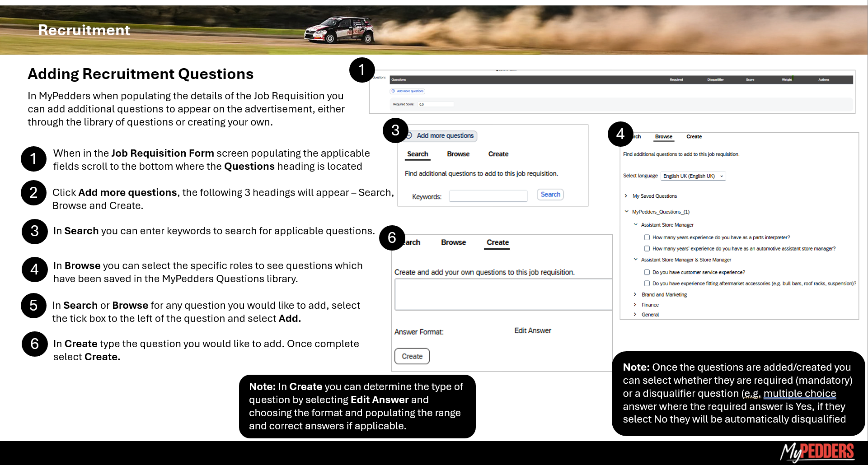
Task: Select Create tab next to Keywords search panel
Action: pyautogui.click(x=498, y=154)
